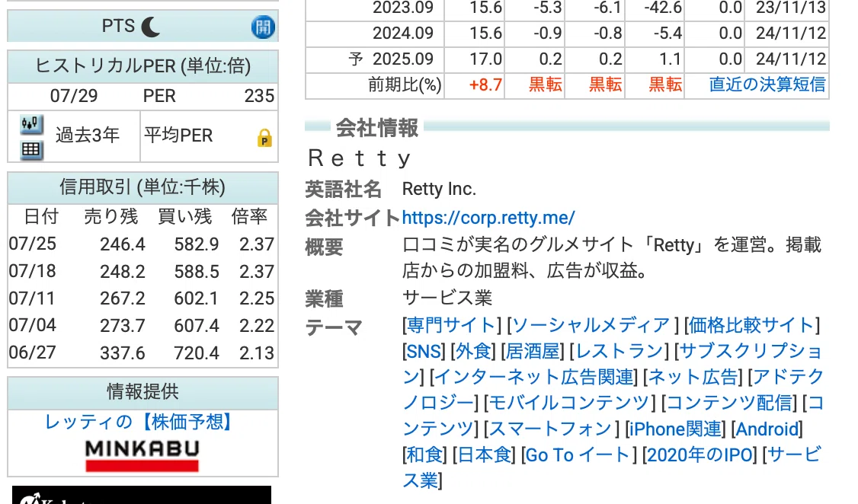The height and width of the screenshot is (504, 858).
Task: Open the PER candlestick chart icon
Action: point(32,125)
